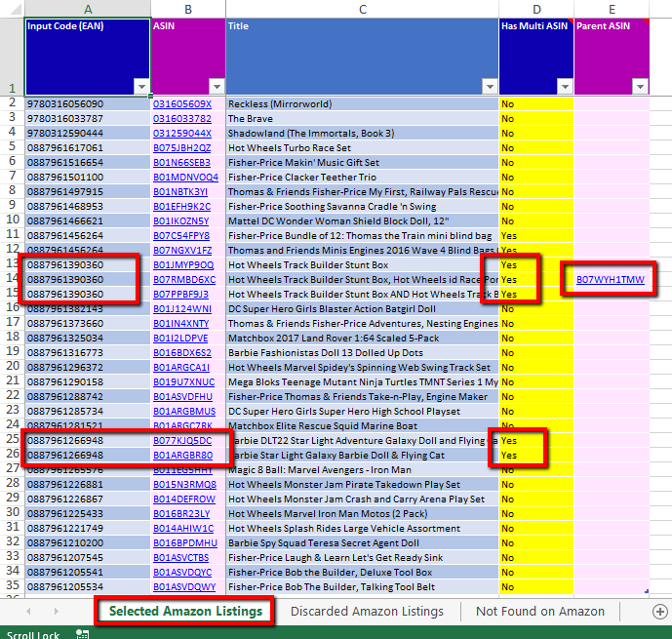Select the Input Code (EAN) header cell

coord(88,57)
